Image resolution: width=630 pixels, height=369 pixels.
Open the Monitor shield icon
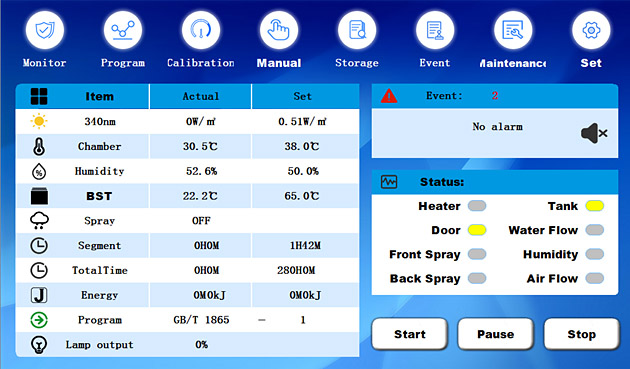pos(45,30)
